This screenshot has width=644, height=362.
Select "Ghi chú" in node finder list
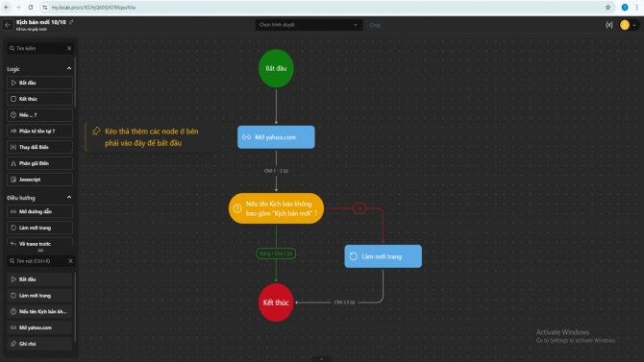39,344
